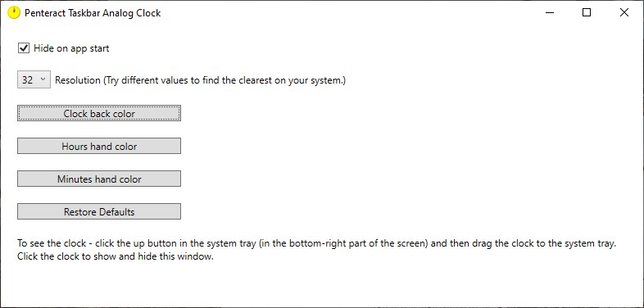Image resolution: width=644 pixels, height=308 pixels.
Task: Open the Clock back color picker
Action: click(99, 113)
